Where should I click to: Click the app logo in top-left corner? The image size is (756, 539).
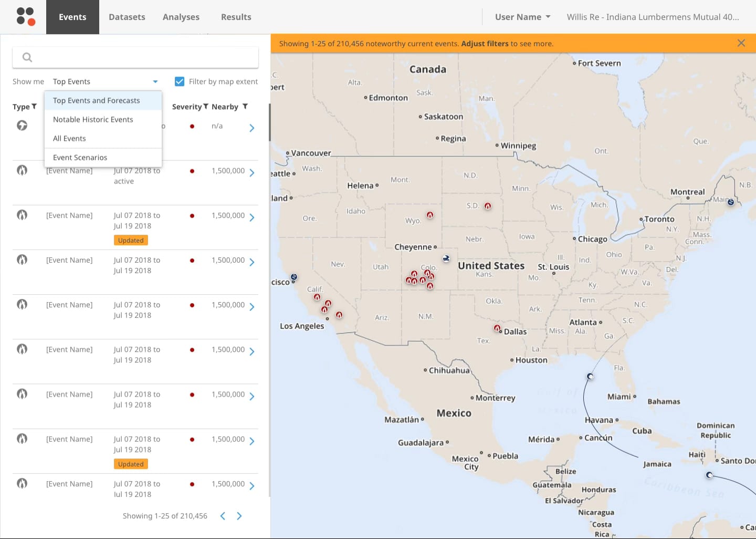point(25,16)
